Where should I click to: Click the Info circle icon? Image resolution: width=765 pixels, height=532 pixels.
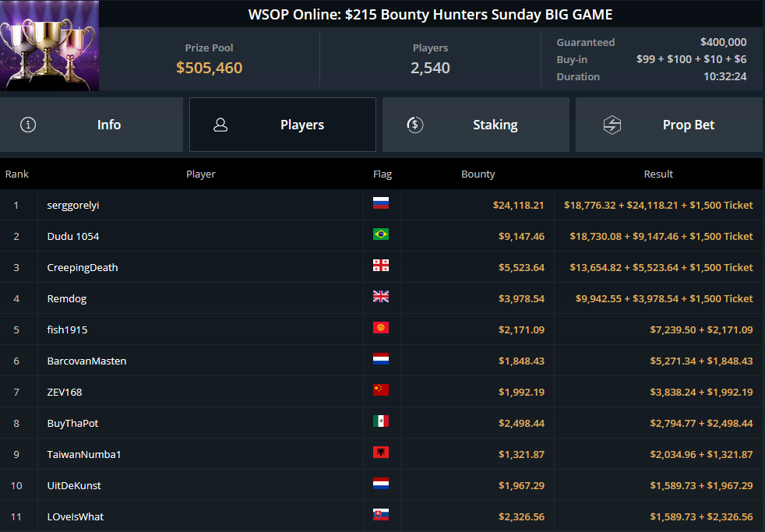click(x=28, y=125)
